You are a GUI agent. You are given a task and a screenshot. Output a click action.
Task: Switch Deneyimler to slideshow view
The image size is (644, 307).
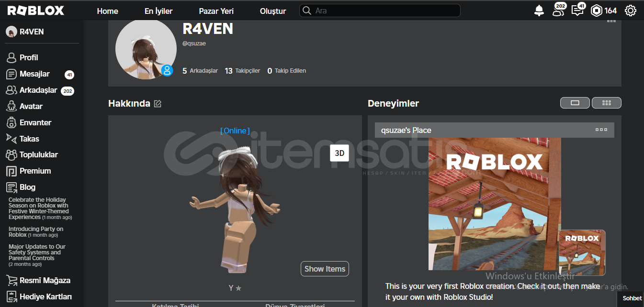click(575, 103)
